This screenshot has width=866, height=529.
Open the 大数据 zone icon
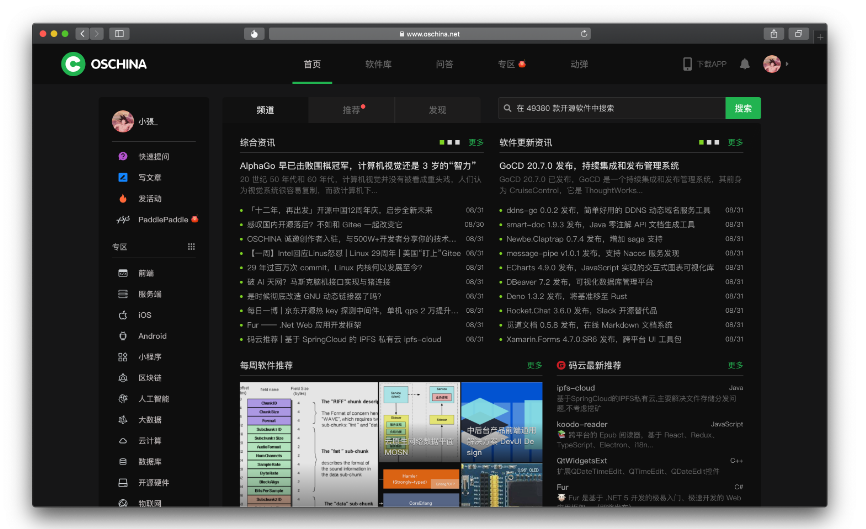[x=123, y=420]
